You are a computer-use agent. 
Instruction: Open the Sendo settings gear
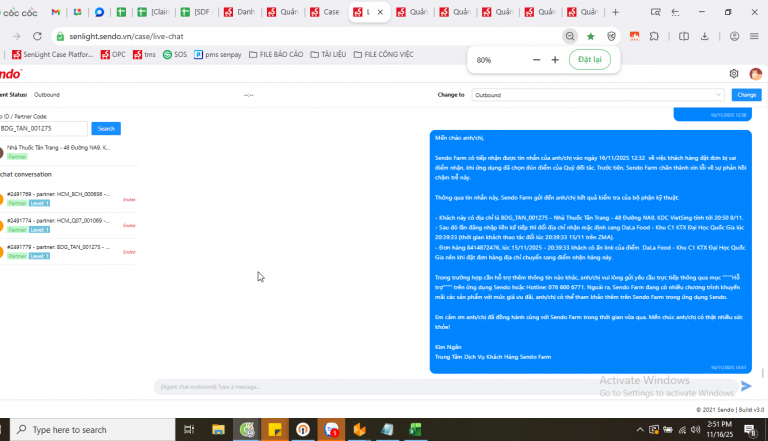pos(734,74)
